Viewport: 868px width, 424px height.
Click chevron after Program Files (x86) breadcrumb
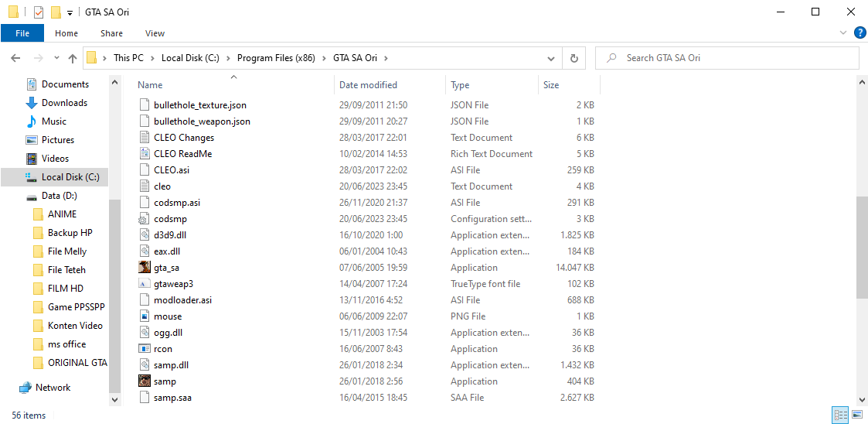click(x=324, y=57)
